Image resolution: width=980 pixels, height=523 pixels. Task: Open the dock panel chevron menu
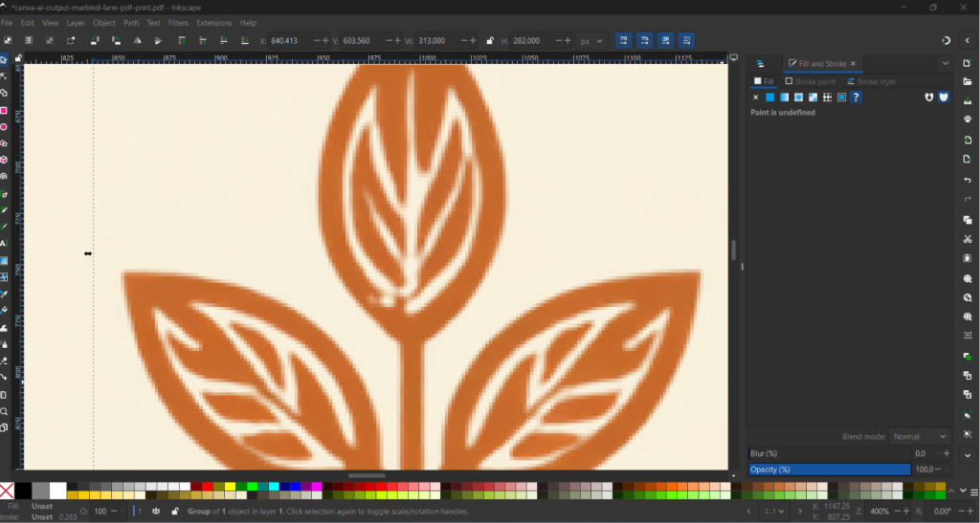[x=945, y=64]
